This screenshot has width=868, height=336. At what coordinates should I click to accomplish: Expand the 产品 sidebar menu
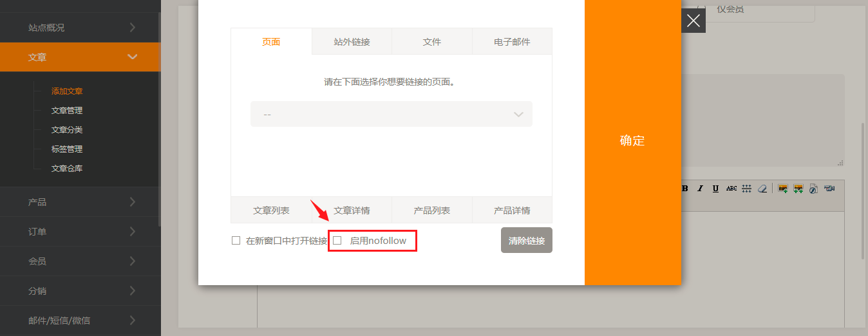tap(80, 202)
